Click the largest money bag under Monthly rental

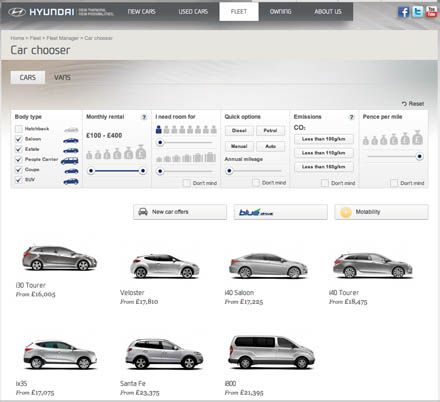pos(141,152)
